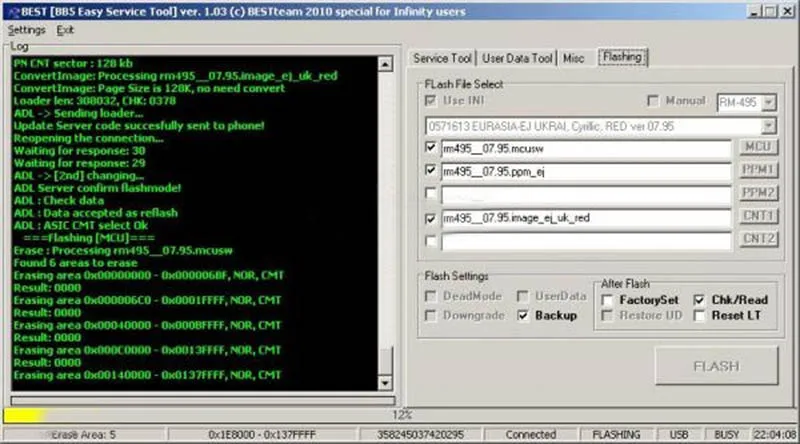Maximize the BEST window
Screen dimensions: 800x444
coord(771,11)
